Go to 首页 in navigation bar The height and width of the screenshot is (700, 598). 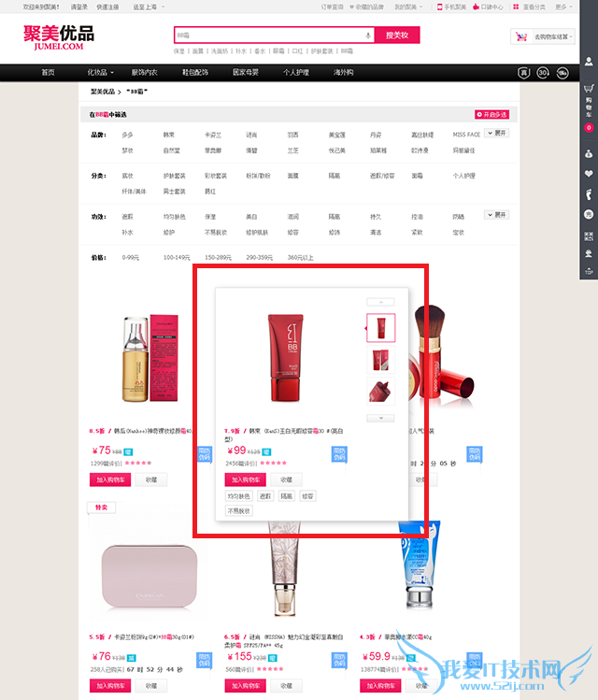point(48,72)
